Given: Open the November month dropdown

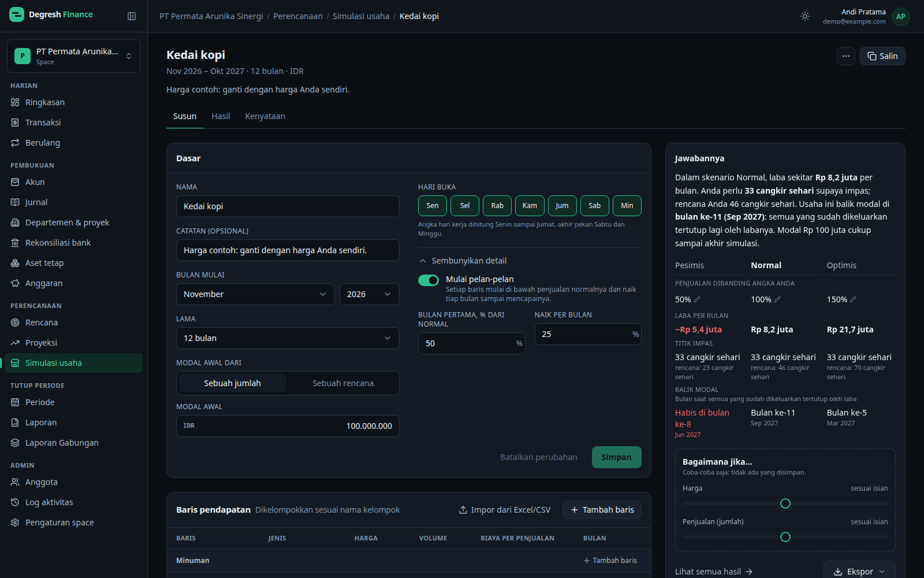Looking at the screenshot, I should [x=255, y=294].
